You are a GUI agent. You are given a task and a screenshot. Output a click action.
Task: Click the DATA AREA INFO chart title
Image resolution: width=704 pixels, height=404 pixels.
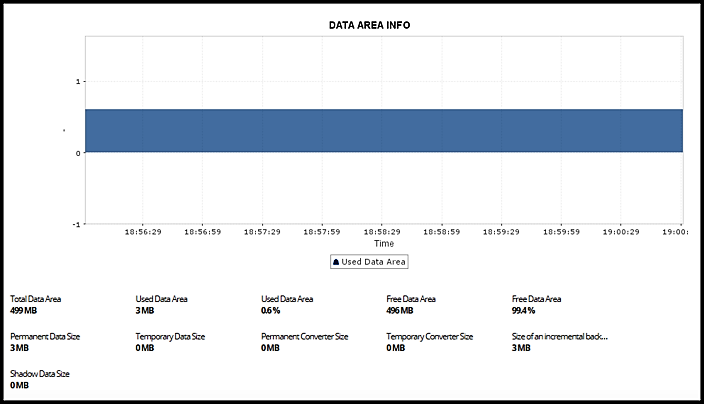(370, 25)
